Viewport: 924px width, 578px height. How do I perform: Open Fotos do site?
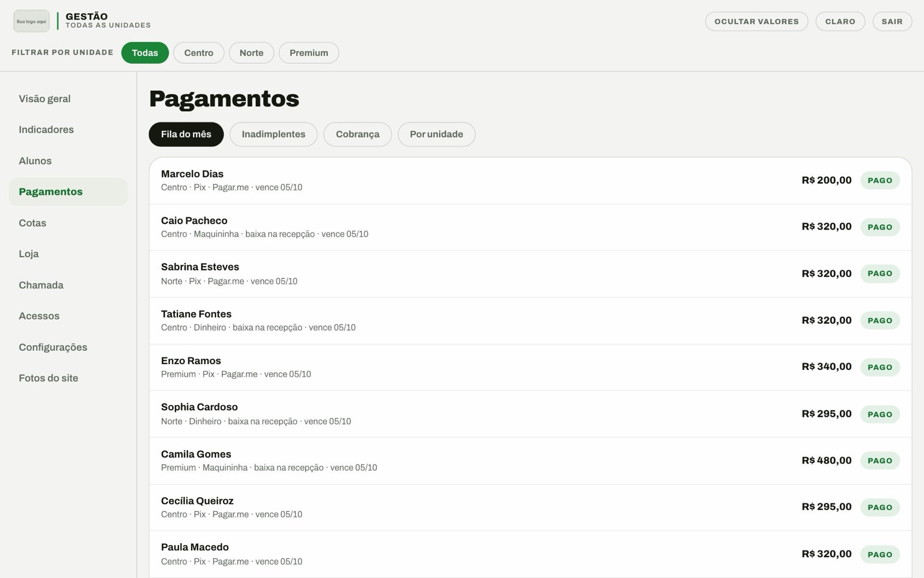(x=68, y=378)
